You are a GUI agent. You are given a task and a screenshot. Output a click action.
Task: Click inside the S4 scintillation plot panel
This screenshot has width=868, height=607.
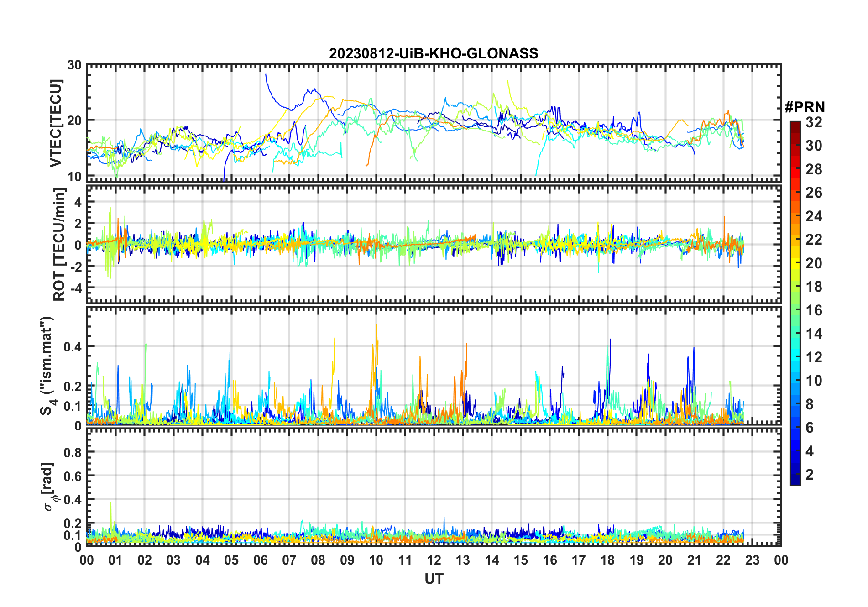tap(434, 366)
